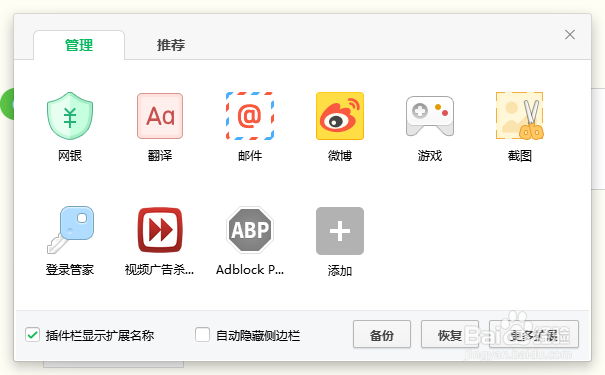Open the 网银 shield extension icon

[x=70, y=116]
